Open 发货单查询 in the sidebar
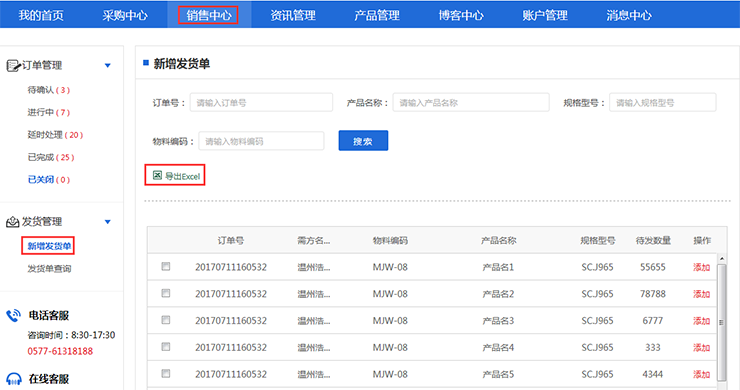 pos(49,269)
